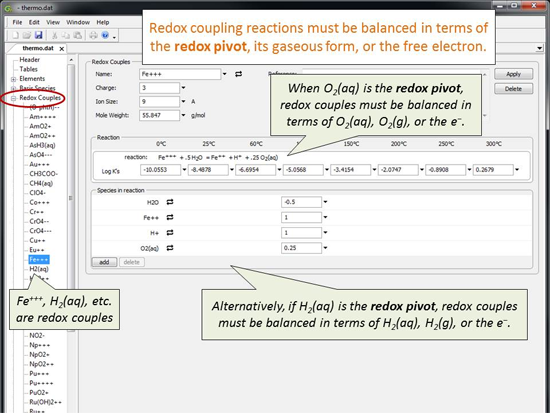550x413 pixels.
Task: Expand the Elements tree node
Action: click(x=14, y=79)
